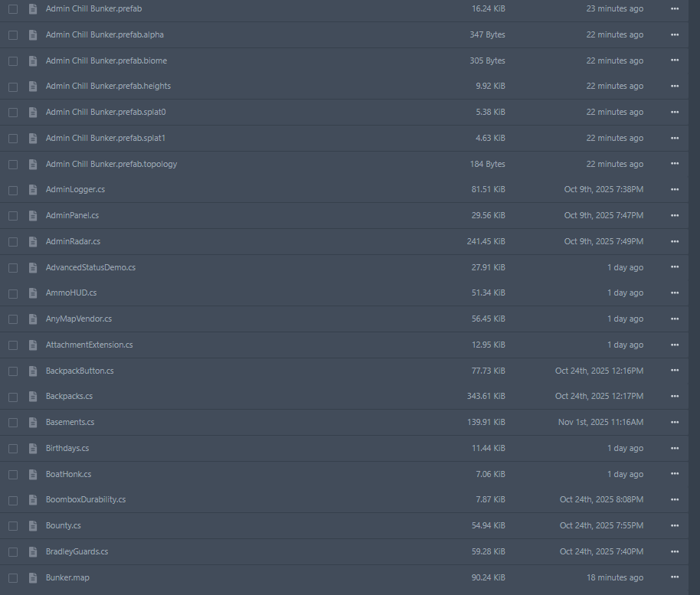Click the file icon beside Bounty.cs
Screen dimensions: 700x595
pos(33,526)
